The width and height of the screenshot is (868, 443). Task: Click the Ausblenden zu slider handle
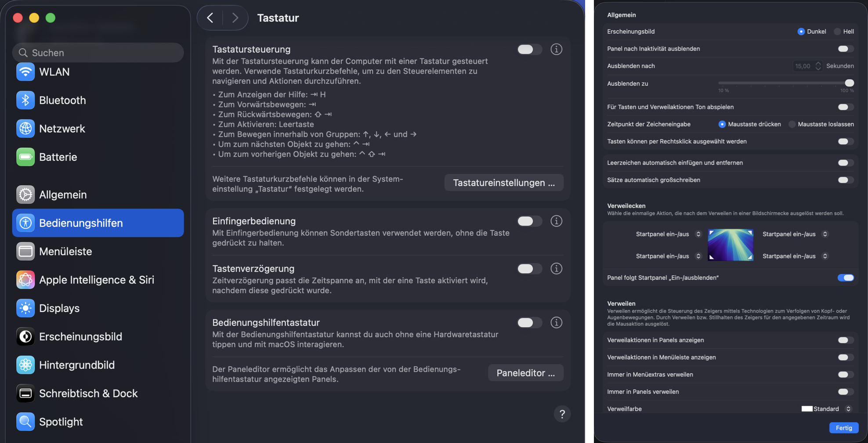[x=849, y=83]
